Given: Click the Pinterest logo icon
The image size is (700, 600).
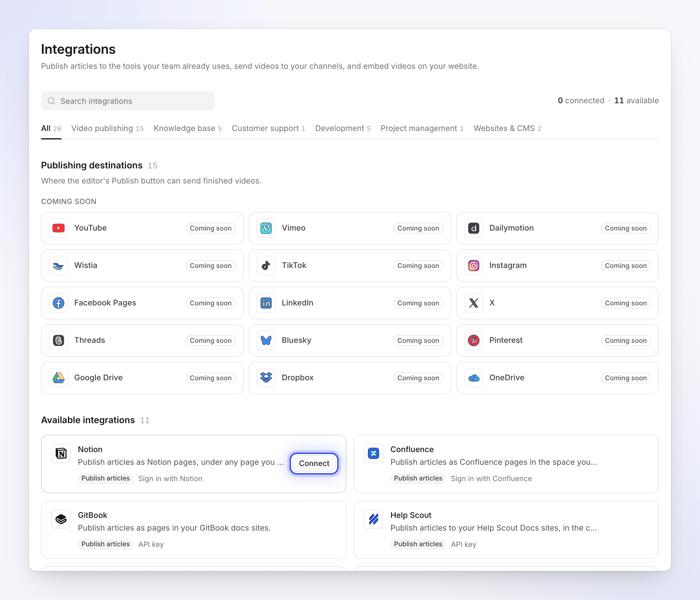Looking at the screenshot, I should point(474,340).
